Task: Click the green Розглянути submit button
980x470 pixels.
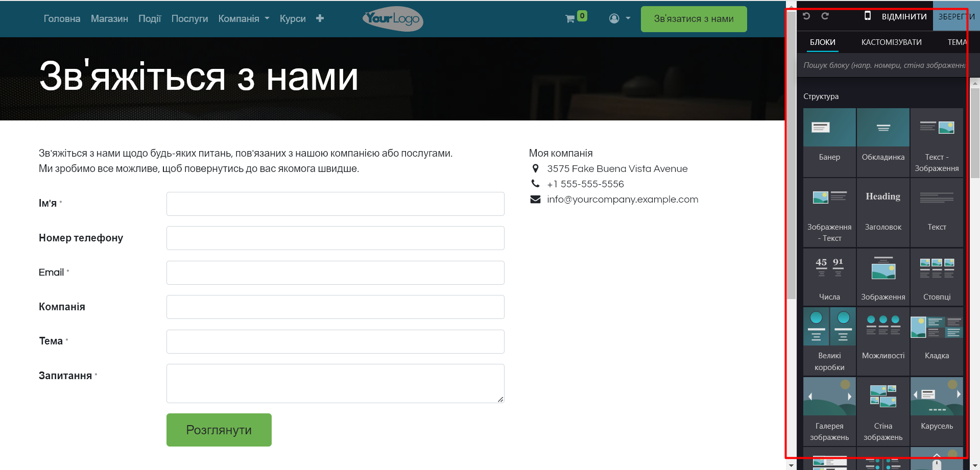Action: coord(219,430)
